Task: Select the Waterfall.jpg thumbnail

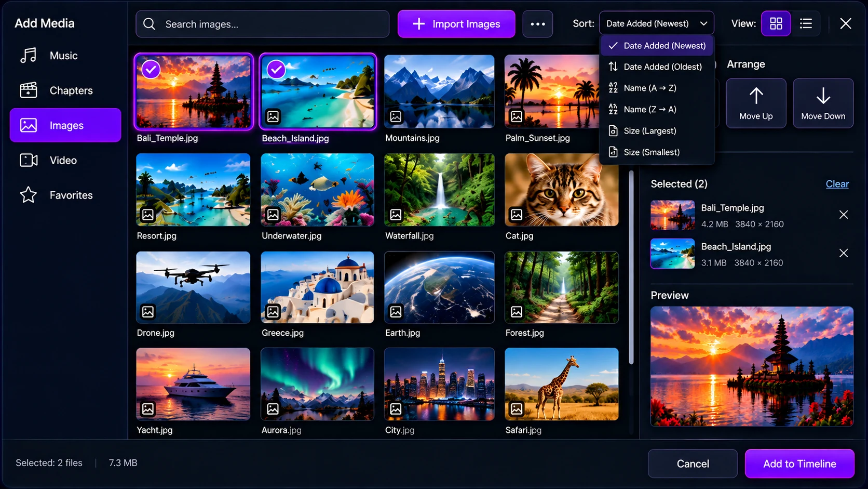Action: [439, 190]
